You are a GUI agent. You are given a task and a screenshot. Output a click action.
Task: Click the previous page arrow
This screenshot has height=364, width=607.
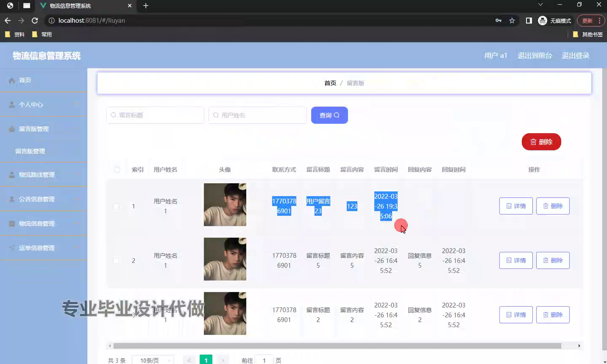click(x=189, y=360)
